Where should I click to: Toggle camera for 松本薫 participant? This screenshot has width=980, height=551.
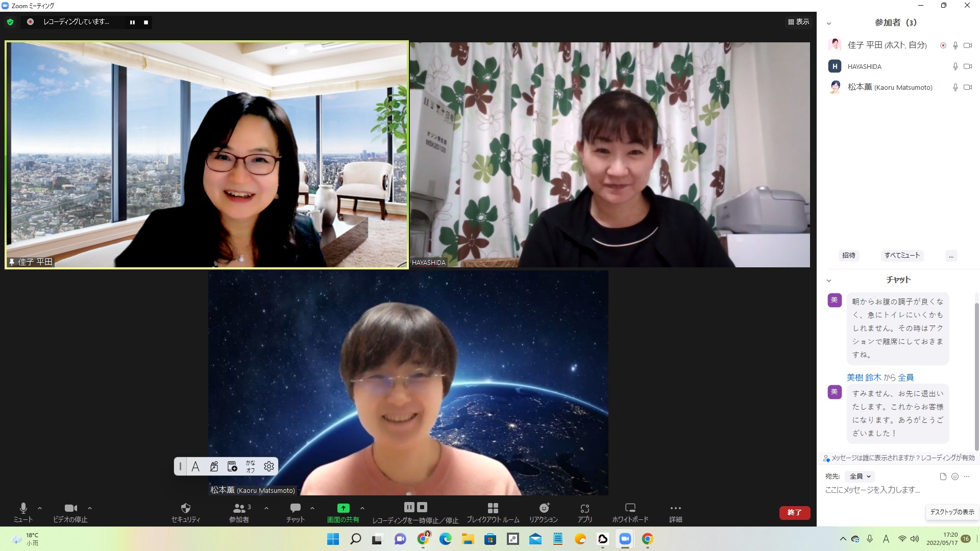click(x=968, y=87)
